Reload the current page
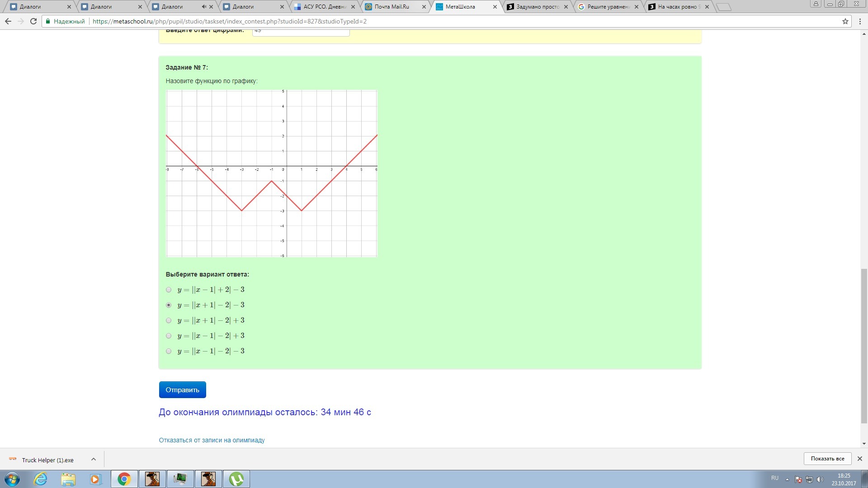The height and width of the screenshot is (488, 868). (x=33, y=21)
